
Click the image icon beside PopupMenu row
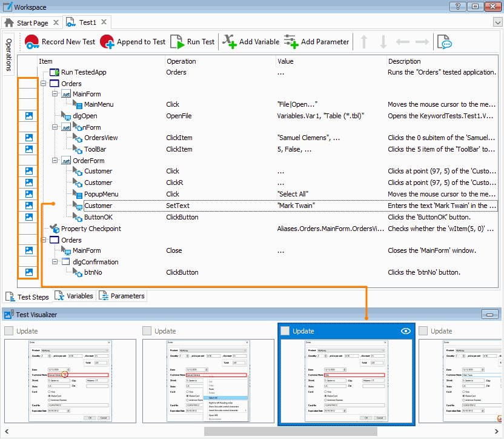29,194
